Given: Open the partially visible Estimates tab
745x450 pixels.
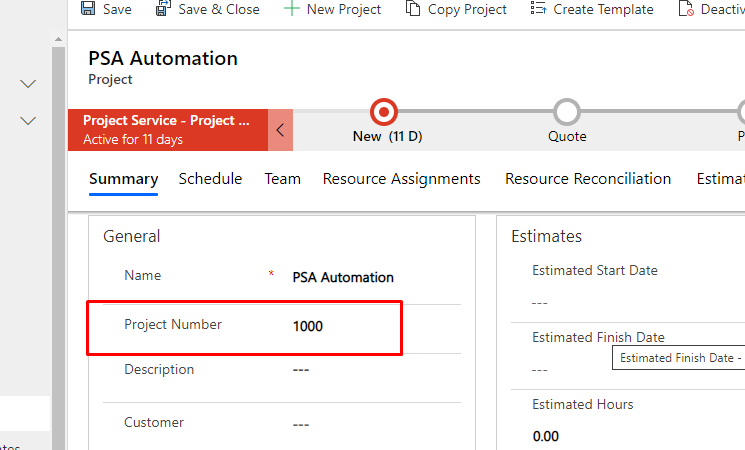Looking at the screenshot, I should pyautogui.click(x=720, y=179).
